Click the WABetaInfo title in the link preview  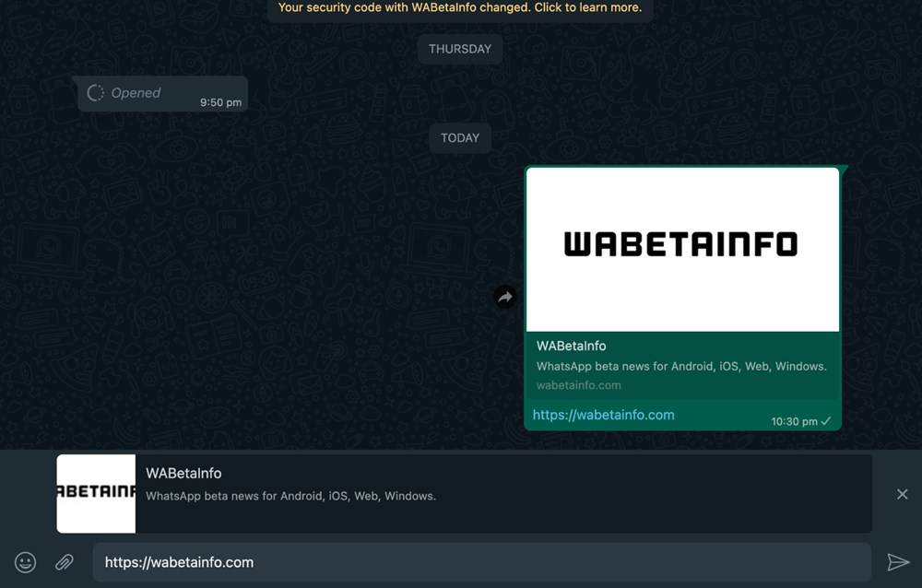571,346
